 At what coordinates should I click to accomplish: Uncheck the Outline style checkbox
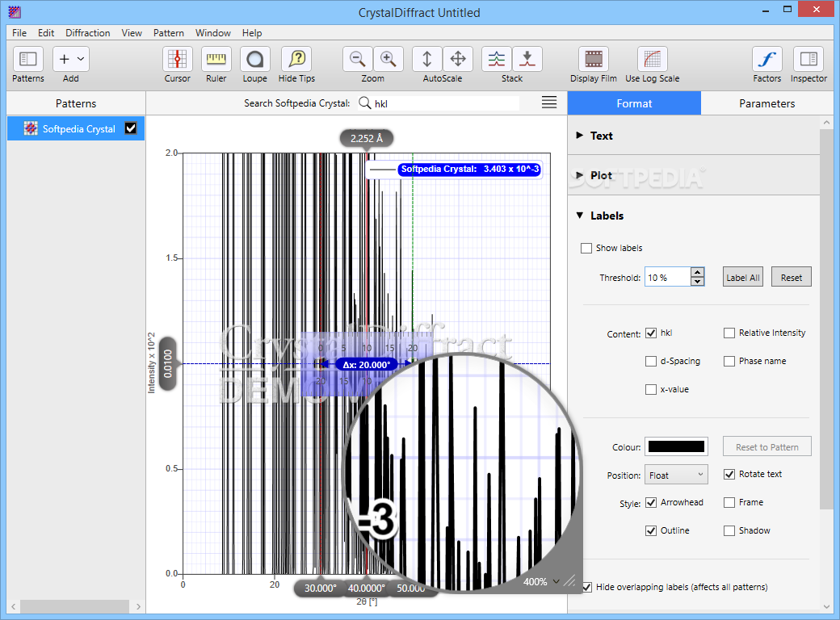coord(651,530)
